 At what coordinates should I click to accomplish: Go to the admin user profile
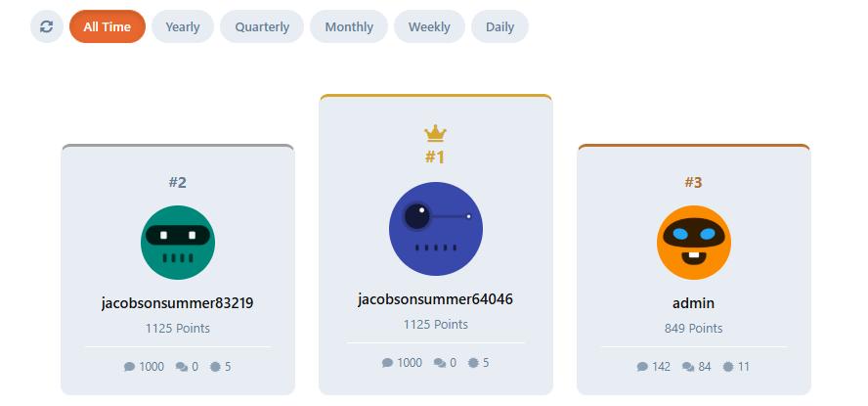(x=694, y=303)
